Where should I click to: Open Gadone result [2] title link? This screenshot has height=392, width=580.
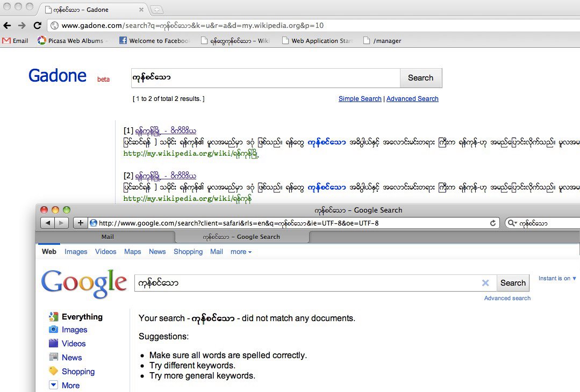click(166, 176)
